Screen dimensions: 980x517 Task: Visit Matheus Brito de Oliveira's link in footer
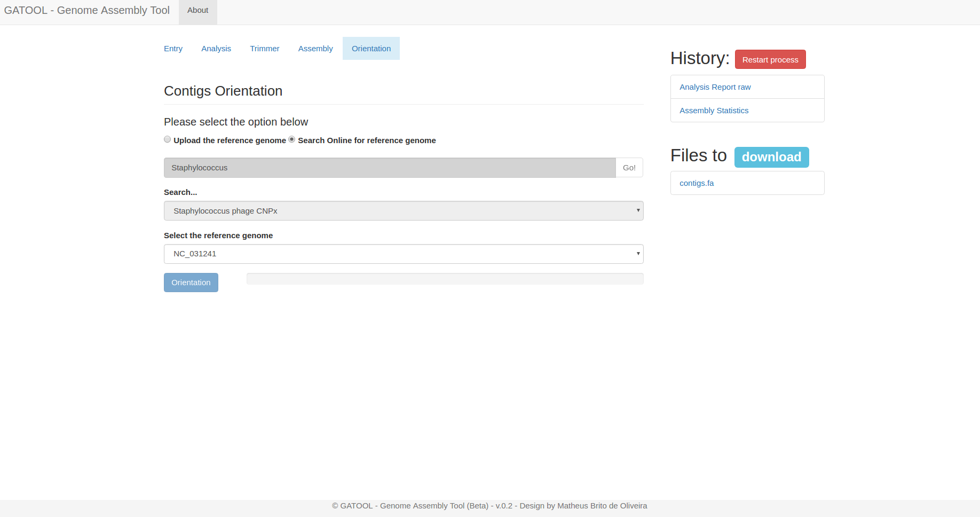click(602, 505)
